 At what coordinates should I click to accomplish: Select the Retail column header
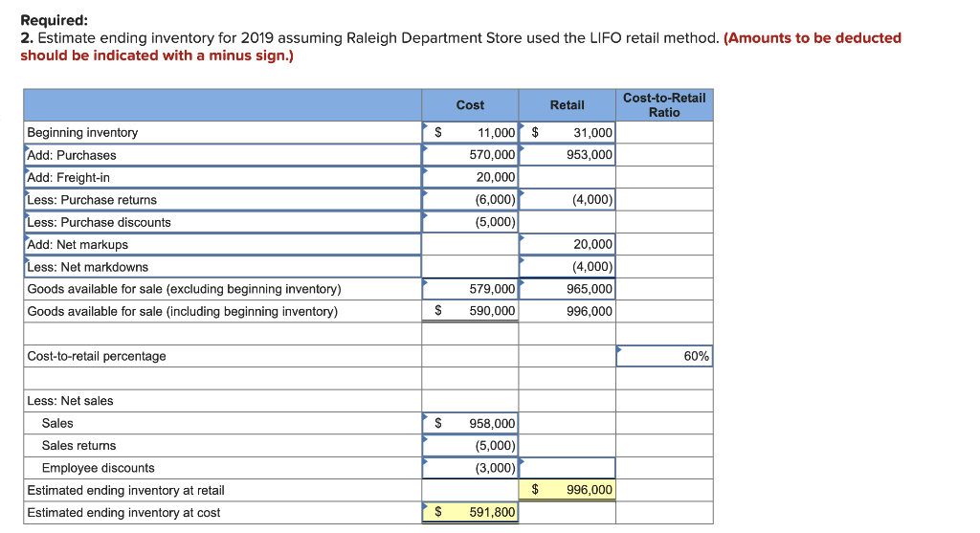coord(567,105)
